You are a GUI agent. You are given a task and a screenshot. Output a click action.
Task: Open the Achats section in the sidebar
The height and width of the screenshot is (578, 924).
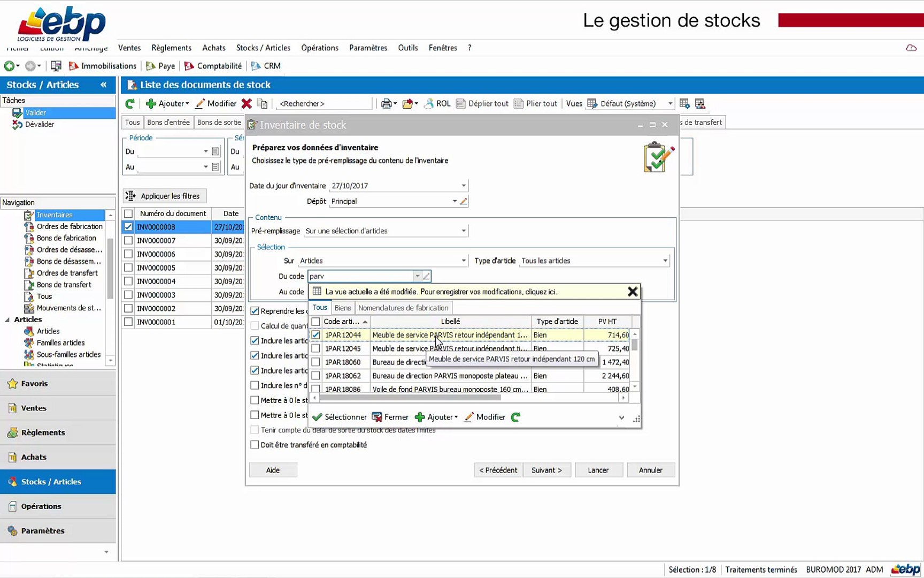pyautogui.click(x=58, y=457)
